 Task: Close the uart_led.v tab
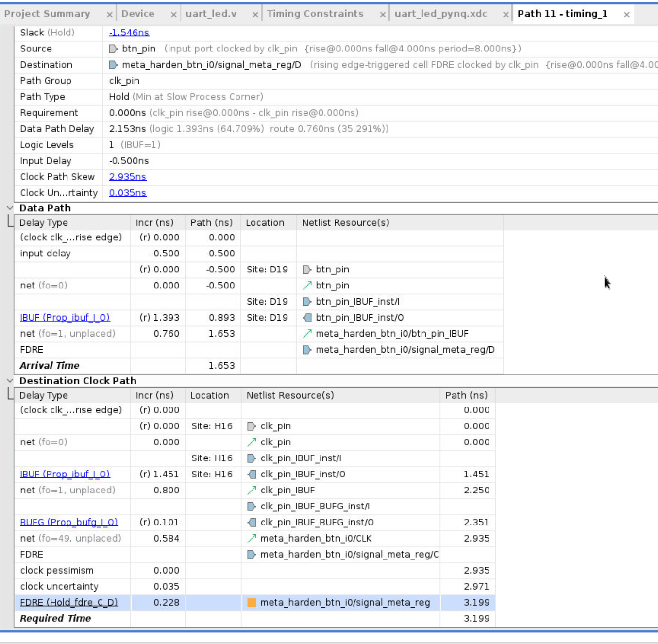coord(255,15)
